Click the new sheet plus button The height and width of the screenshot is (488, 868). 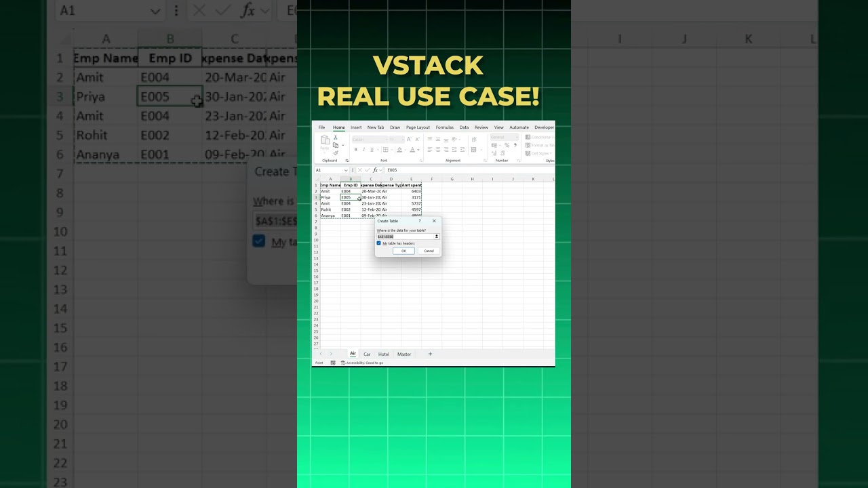(x=430, y=354)
